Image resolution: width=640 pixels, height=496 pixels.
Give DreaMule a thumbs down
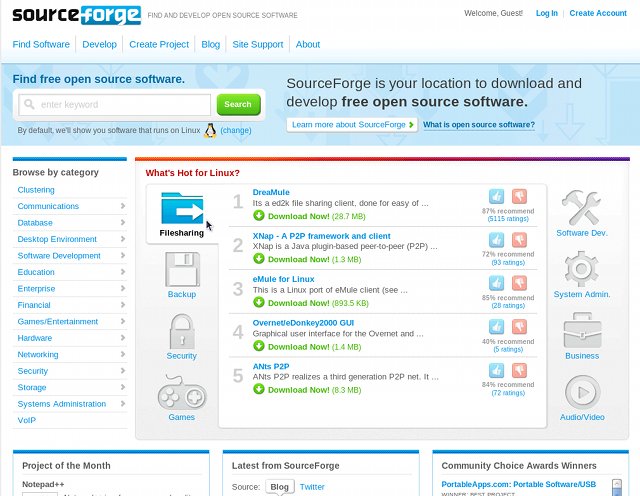click(x=519, y=197)
